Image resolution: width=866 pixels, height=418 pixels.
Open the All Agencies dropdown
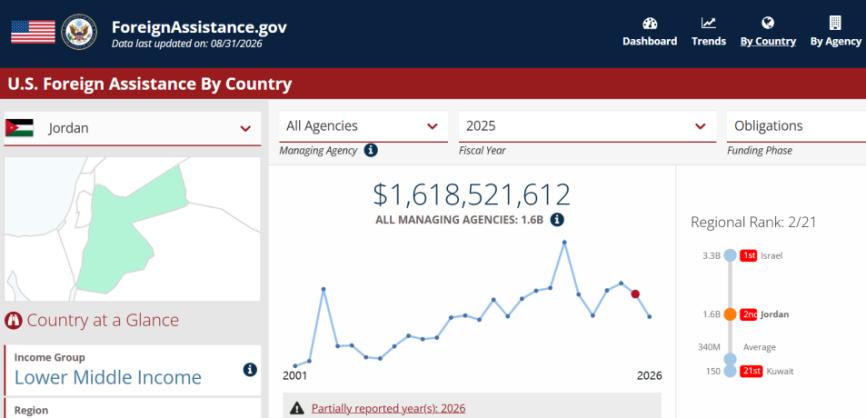tap(363, 126)
